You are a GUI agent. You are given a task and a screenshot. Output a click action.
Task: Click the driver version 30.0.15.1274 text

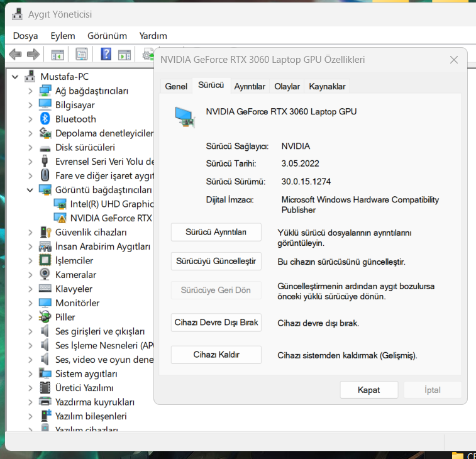click(x=306, y=182)
